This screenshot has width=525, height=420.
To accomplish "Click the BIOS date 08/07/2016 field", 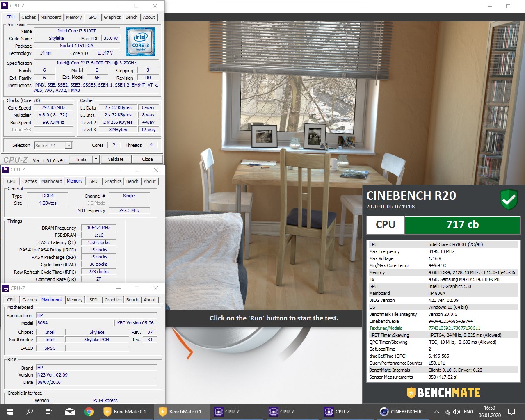I will pos(96,382).
